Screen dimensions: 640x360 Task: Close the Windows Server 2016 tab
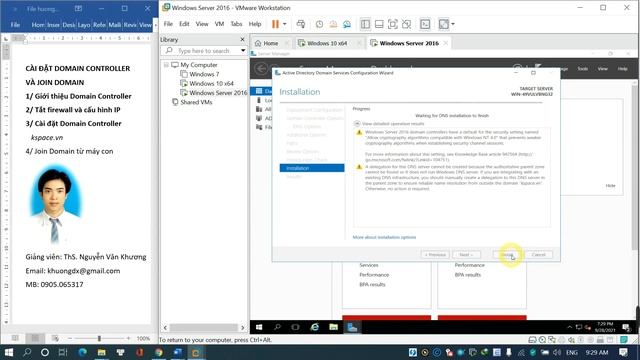click(x=446, y=43)
